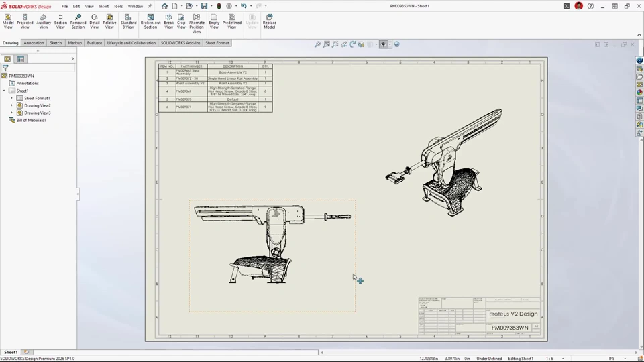Click the Sheet1 tab at bottom
Image resolution: width=644 pixels, height=362 pixels.
coord(11,352)
